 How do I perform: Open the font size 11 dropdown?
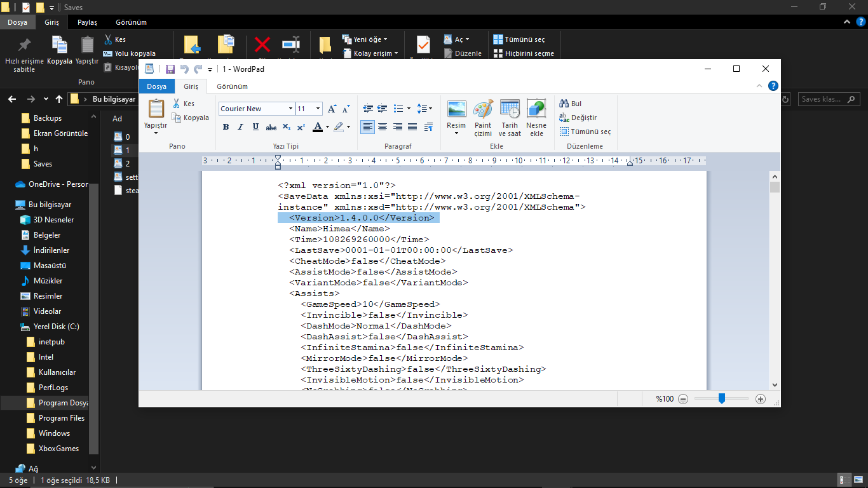click(318, 109)
